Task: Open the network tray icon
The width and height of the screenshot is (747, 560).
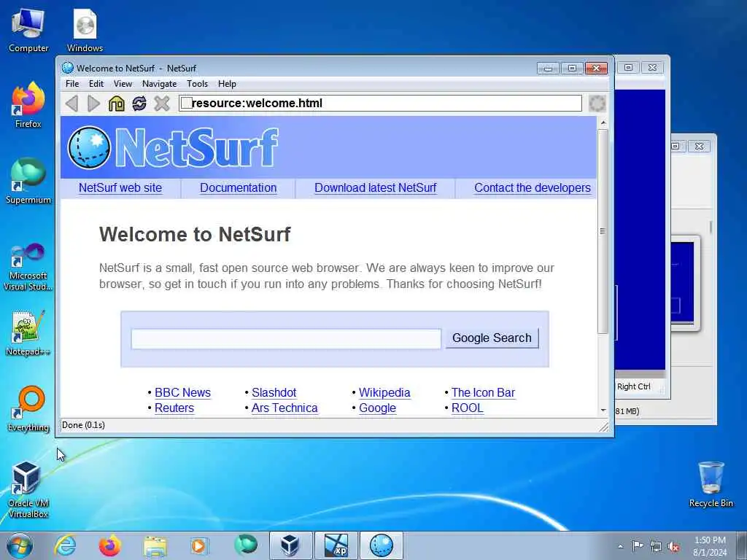Action: pos(656,546)
